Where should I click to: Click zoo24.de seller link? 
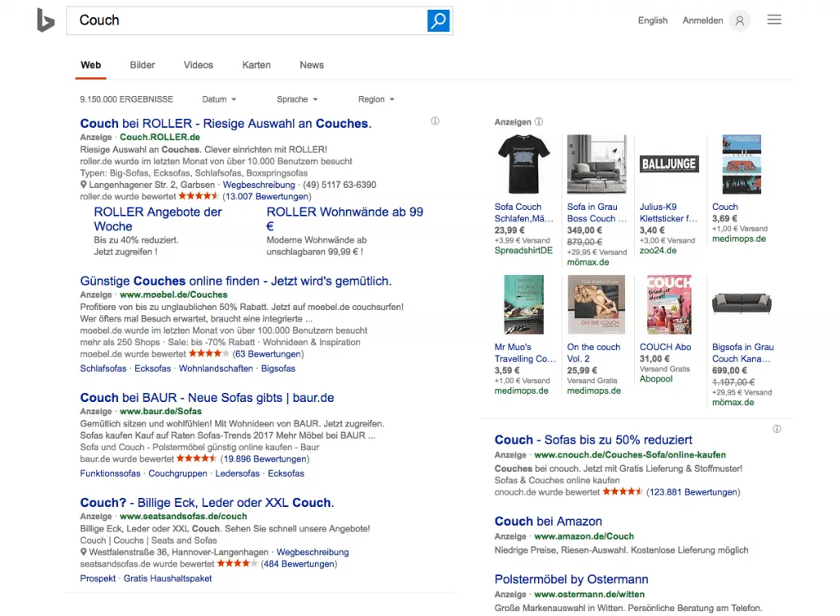tap(658, 251)
